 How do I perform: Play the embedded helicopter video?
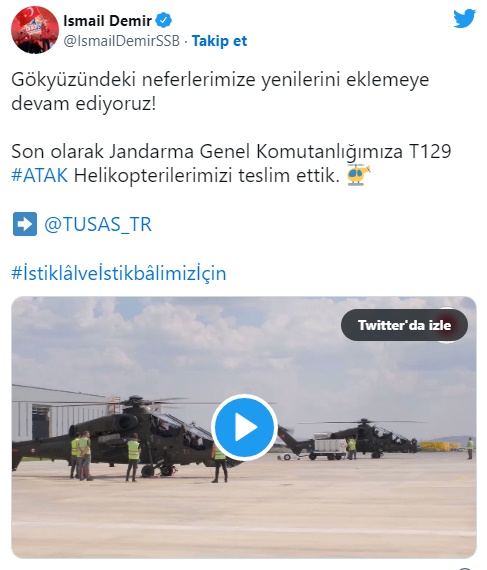[244, 427]
